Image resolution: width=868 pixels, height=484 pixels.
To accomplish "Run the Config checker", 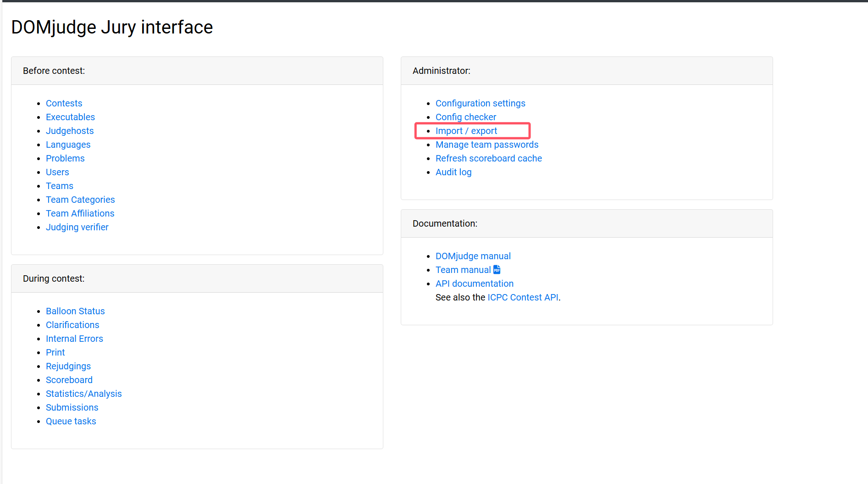I will [x=465, y=117].
